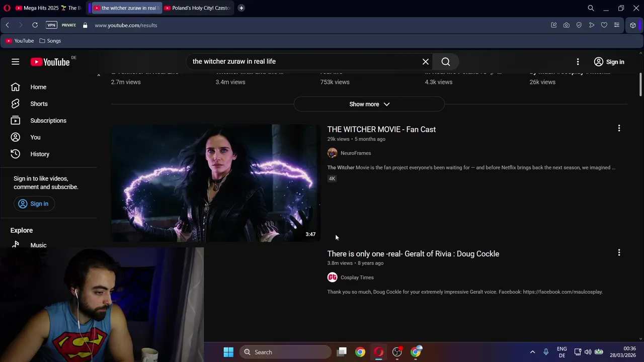Clear the search box with the X
The width and height of the screenshot is (644, 362).
[x=426, y=61]
